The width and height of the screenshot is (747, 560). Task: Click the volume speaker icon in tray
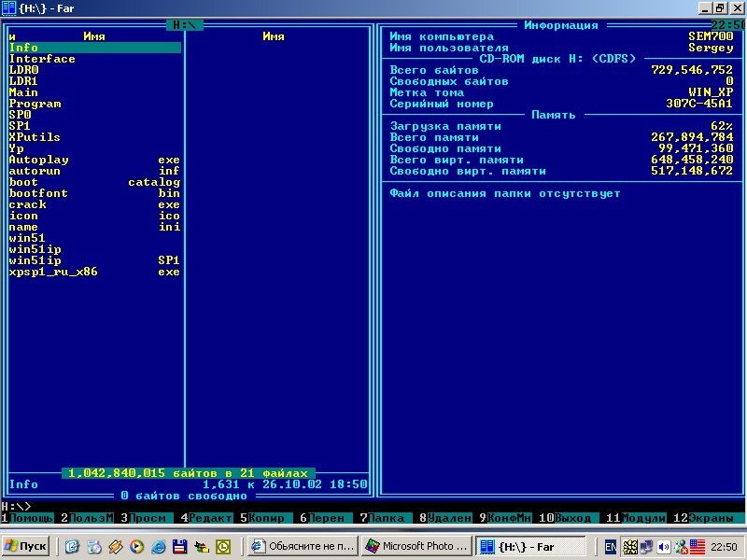tap(664, 546)
